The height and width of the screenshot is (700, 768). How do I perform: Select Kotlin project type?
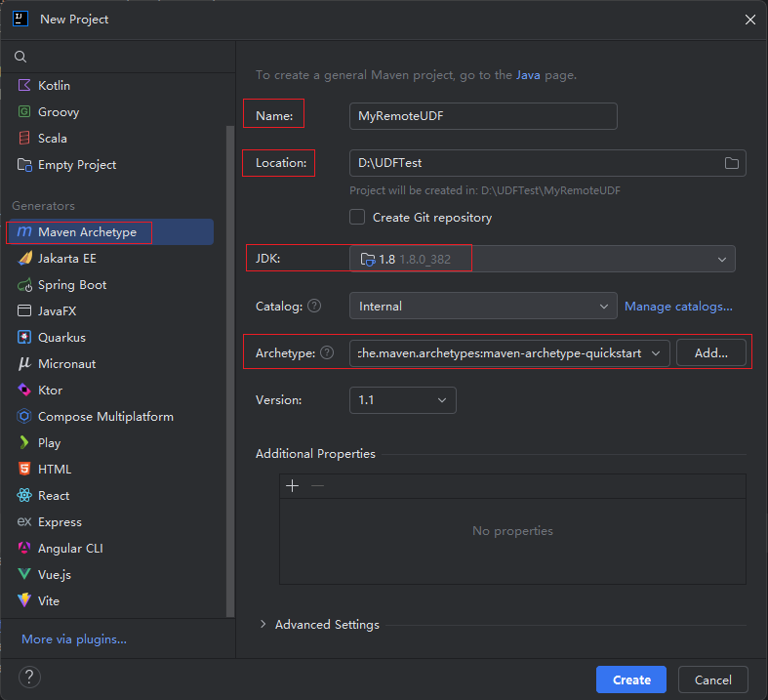(x=54, y=86)
